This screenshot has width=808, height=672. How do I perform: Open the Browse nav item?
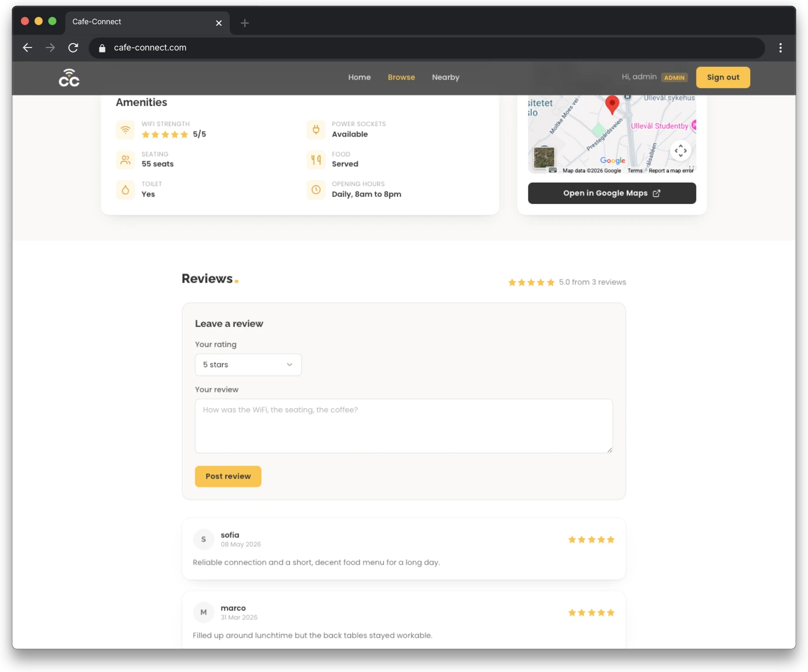(402, 77)
